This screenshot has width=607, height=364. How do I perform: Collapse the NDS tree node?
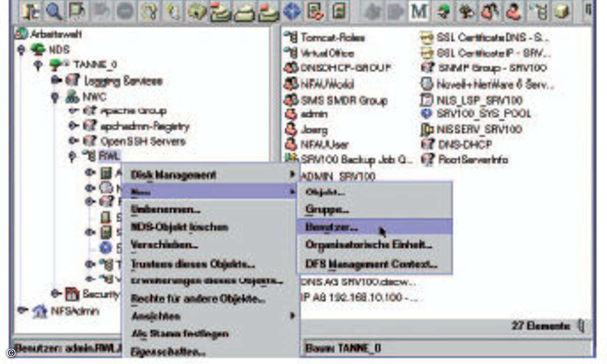21,50
